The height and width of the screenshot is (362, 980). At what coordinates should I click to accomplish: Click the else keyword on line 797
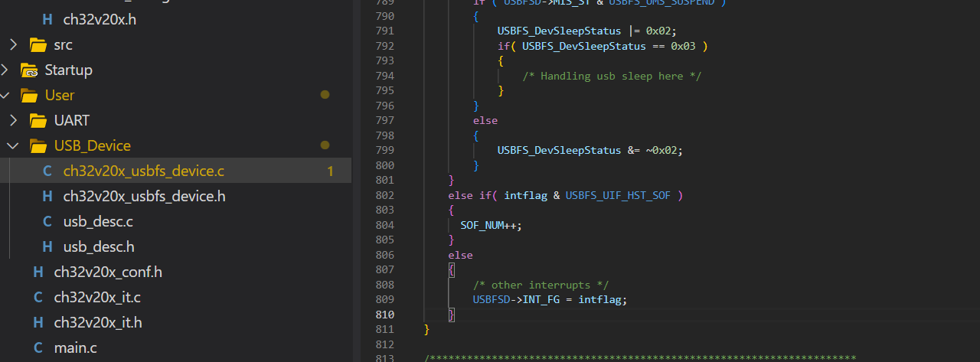(485, 120)
